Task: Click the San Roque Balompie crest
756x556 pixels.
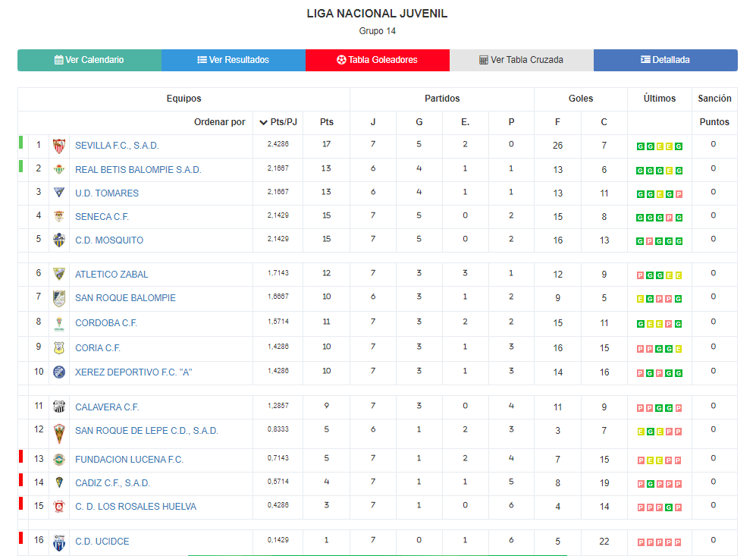Action: tap(59, 299)
